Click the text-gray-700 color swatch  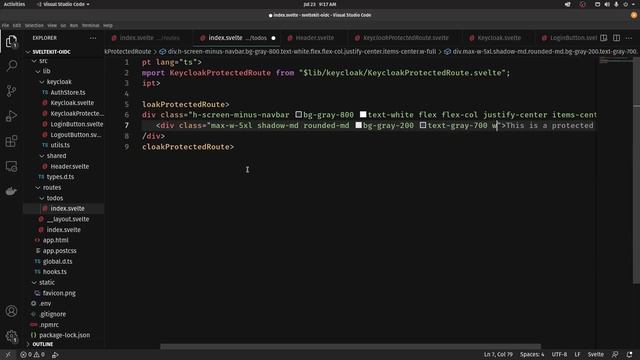coord(423,125)
